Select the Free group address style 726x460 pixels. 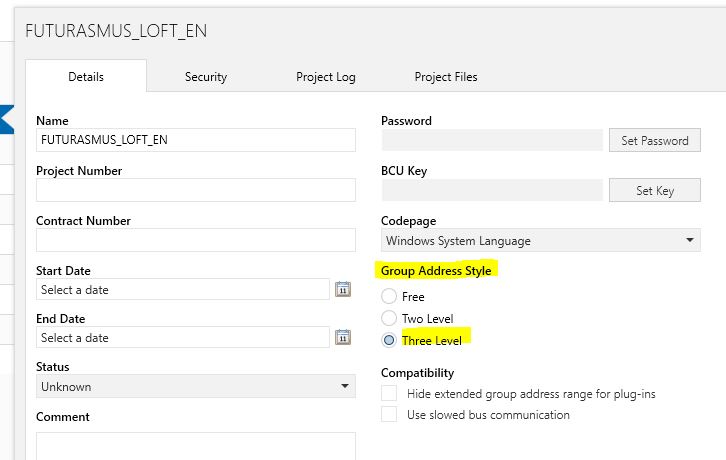pos(389,297)
